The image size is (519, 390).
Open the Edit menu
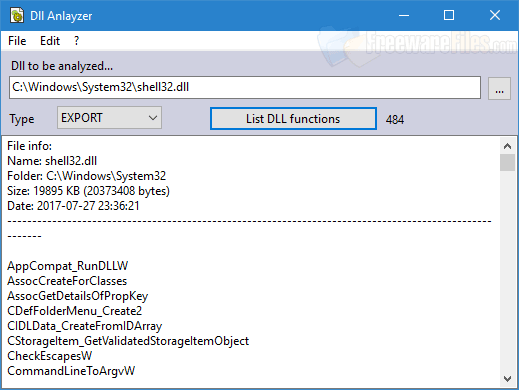(x=50, y=41)
